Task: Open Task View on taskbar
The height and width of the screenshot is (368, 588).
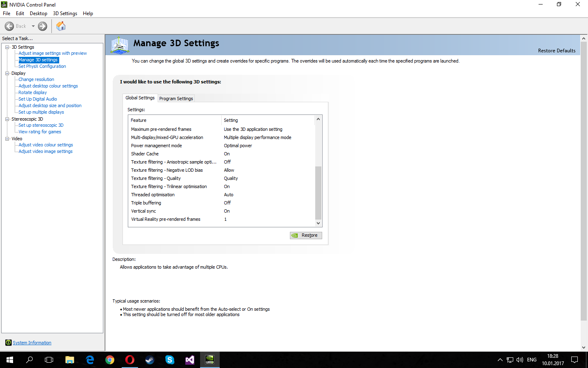Action: 49,360
